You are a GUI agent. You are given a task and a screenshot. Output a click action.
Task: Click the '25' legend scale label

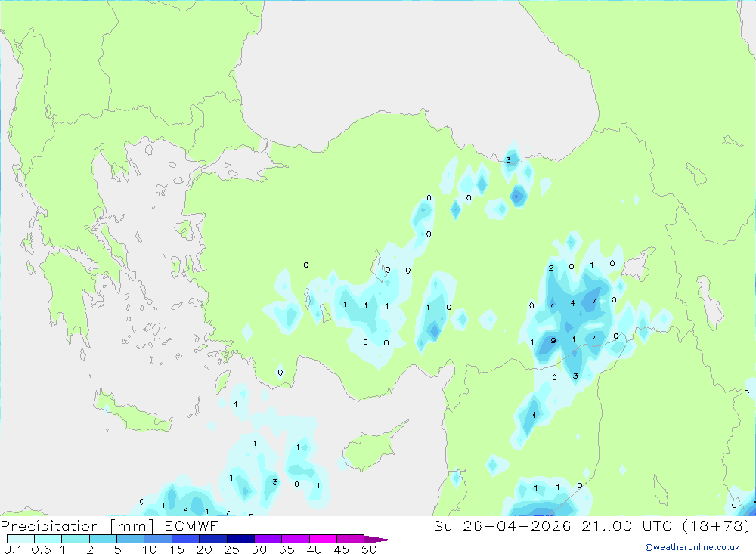point(232,549)
